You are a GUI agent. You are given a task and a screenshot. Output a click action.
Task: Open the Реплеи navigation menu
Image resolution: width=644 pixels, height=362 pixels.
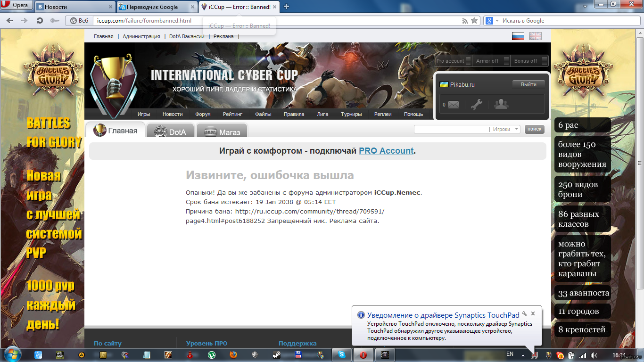point(383,114)
